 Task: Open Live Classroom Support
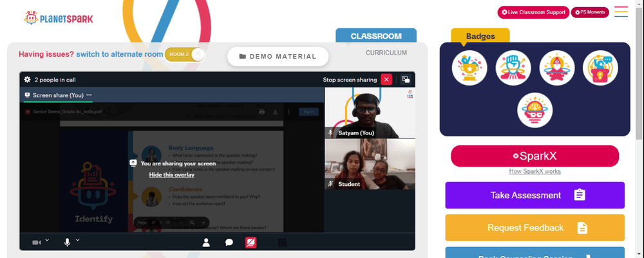tap(533, 12)
